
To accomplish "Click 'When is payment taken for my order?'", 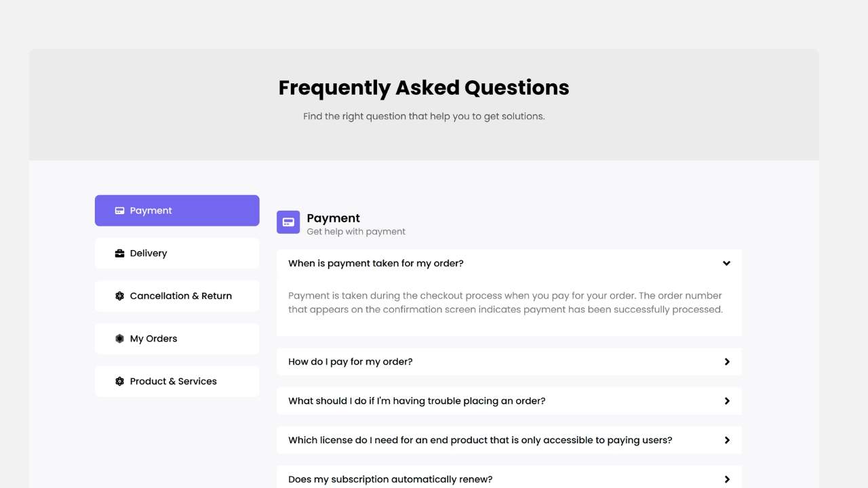I will (x=376, y=264).
